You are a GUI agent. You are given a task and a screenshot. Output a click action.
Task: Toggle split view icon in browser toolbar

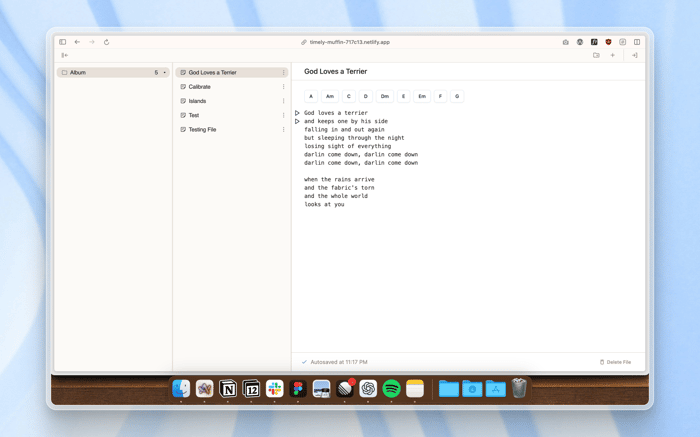637,42
